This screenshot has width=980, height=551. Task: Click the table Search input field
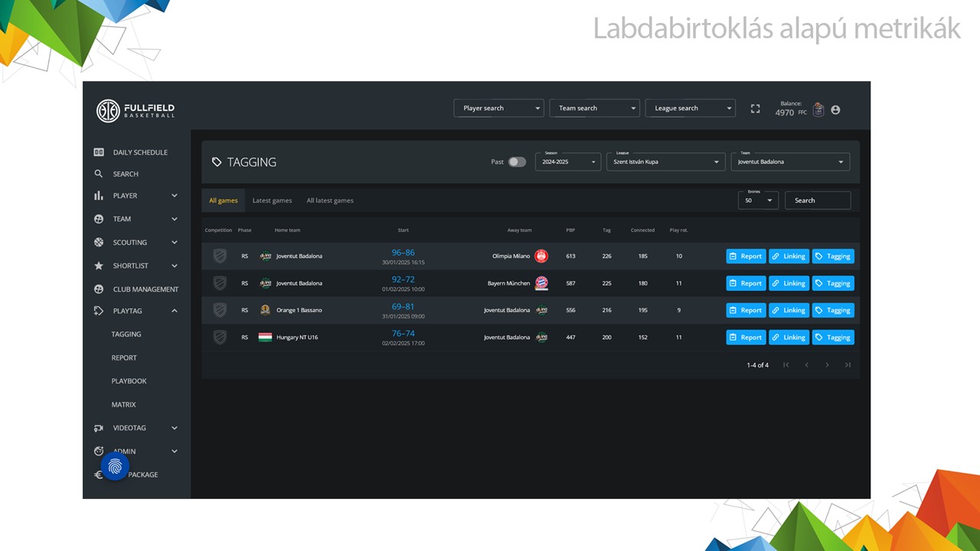817,201
